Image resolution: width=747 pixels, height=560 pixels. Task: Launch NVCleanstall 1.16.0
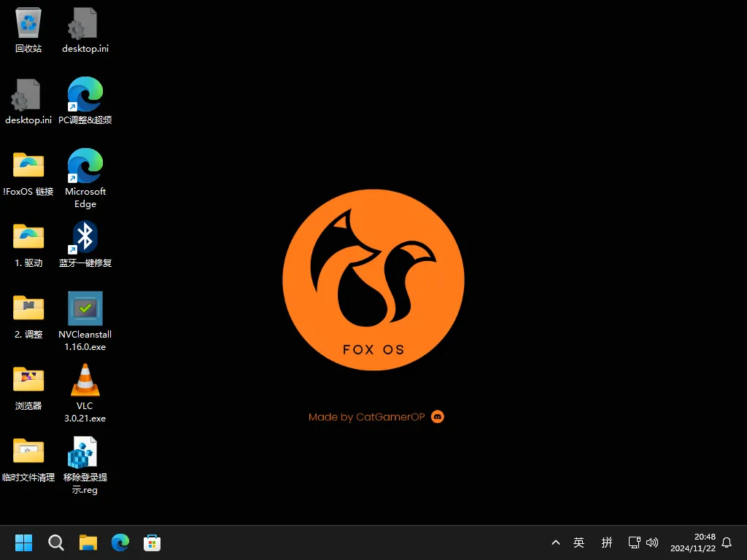click(85, 308)
